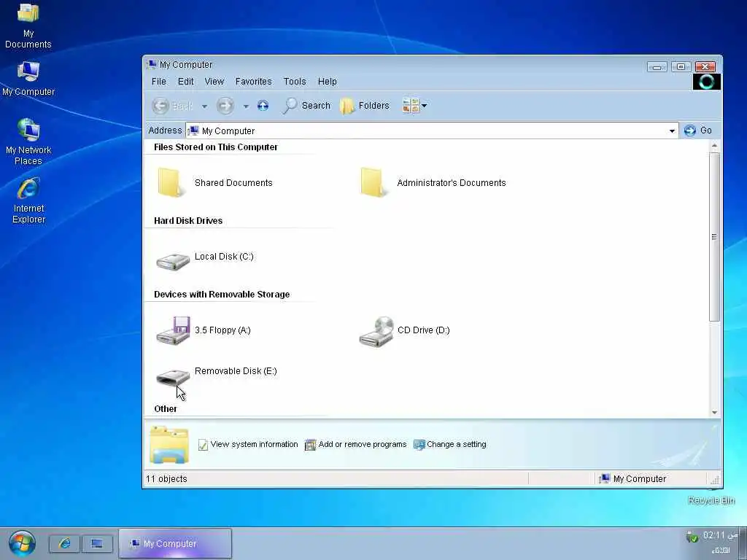Click 'Devices with Removable Storage' header
Image resolution: width=747 pixels, height=560 pixels.
click(x=222, y=295)
